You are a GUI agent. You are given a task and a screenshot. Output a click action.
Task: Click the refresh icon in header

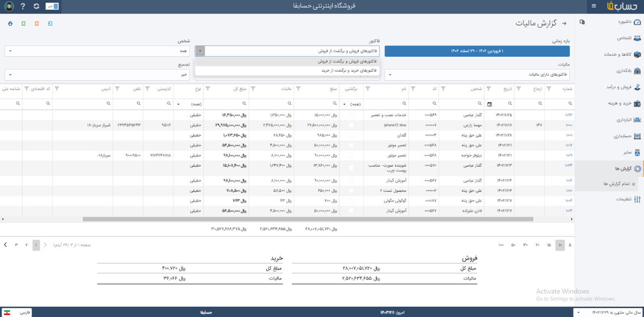point(36,6)
